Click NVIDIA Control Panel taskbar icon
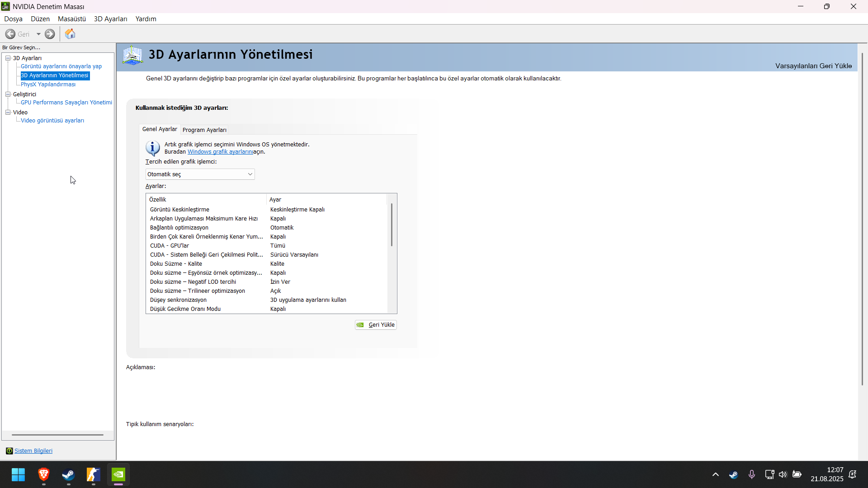Viewport: 868px width, 488px height. [x=118, y=474]
